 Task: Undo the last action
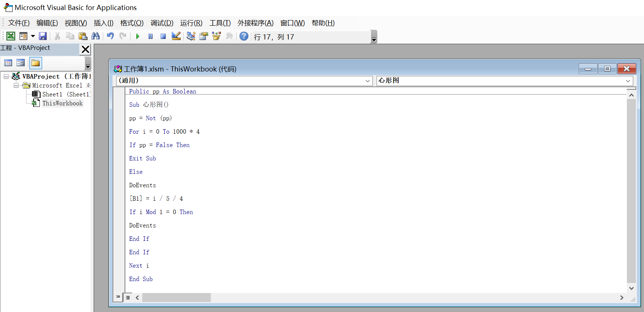coord(110,36)
